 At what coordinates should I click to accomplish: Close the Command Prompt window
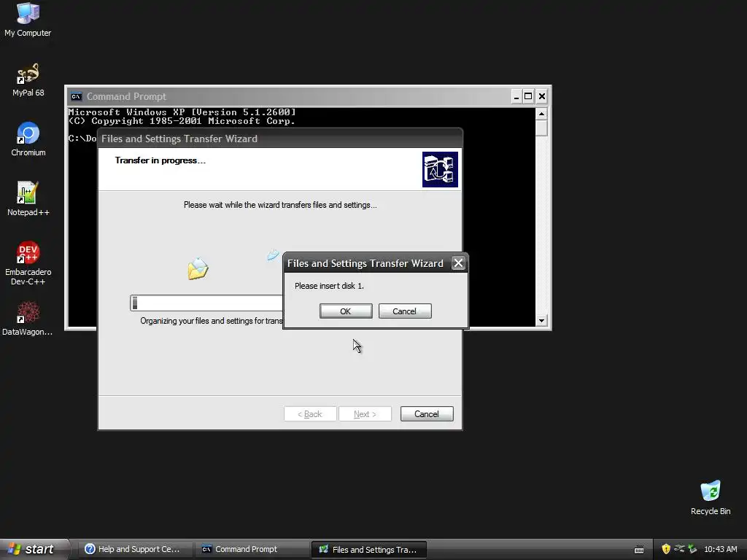pos(542,97)
